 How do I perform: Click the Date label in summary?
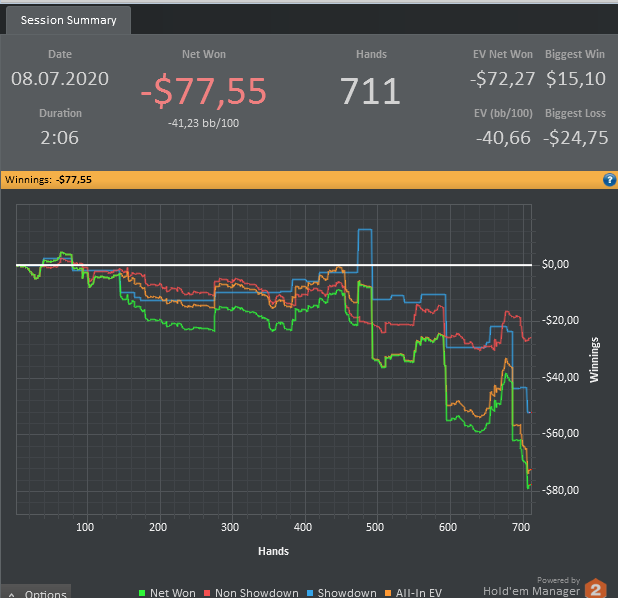(x=60, y=54)
